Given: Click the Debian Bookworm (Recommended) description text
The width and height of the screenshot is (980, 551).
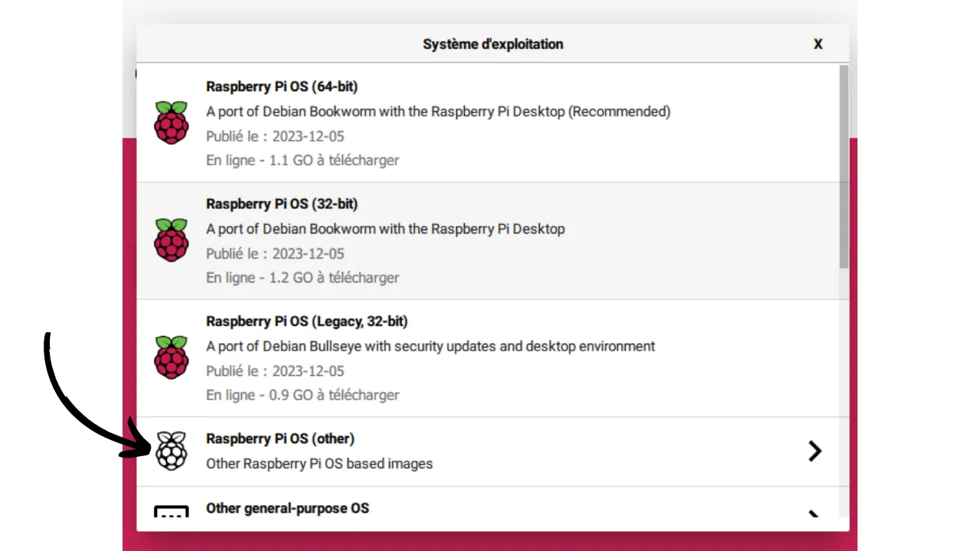Looking at the screenshot, I should [x=438, y=112].
